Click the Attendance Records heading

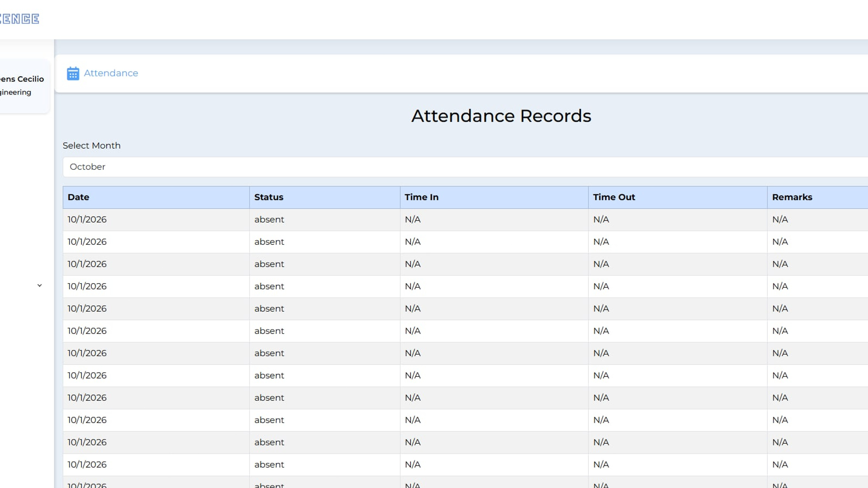(x=501, y=116)
